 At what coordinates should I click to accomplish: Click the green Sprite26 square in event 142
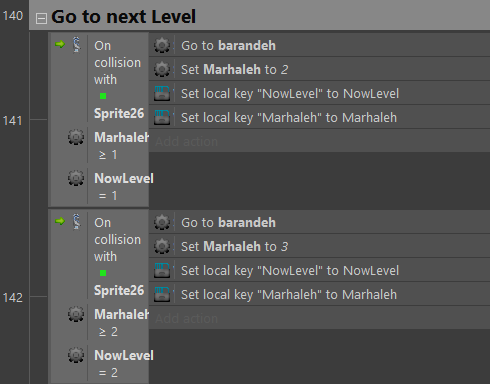pyautogui.click(x=103, y=273)
